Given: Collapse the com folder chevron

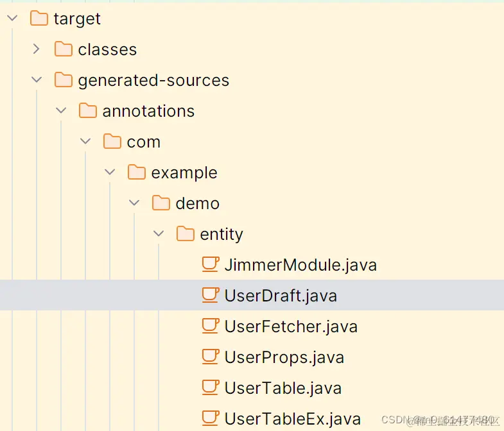Looking at the screenshot, I should (x=85, y=141).
